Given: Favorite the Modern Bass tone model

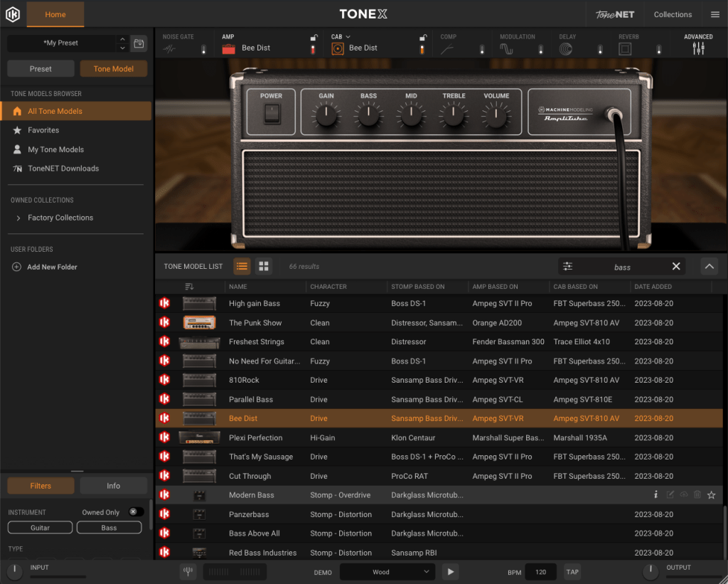Looking at the screenshot, I should pos(711,495).
